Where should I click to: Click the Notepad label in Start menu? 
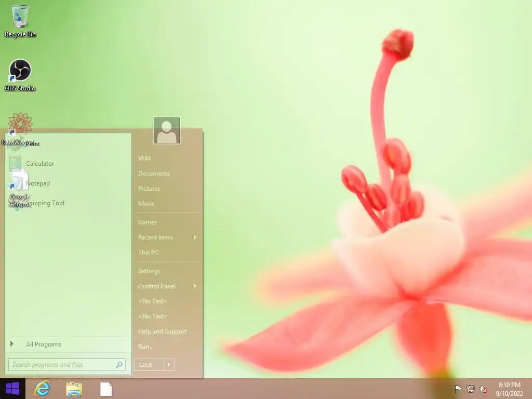tap(38, 183)
